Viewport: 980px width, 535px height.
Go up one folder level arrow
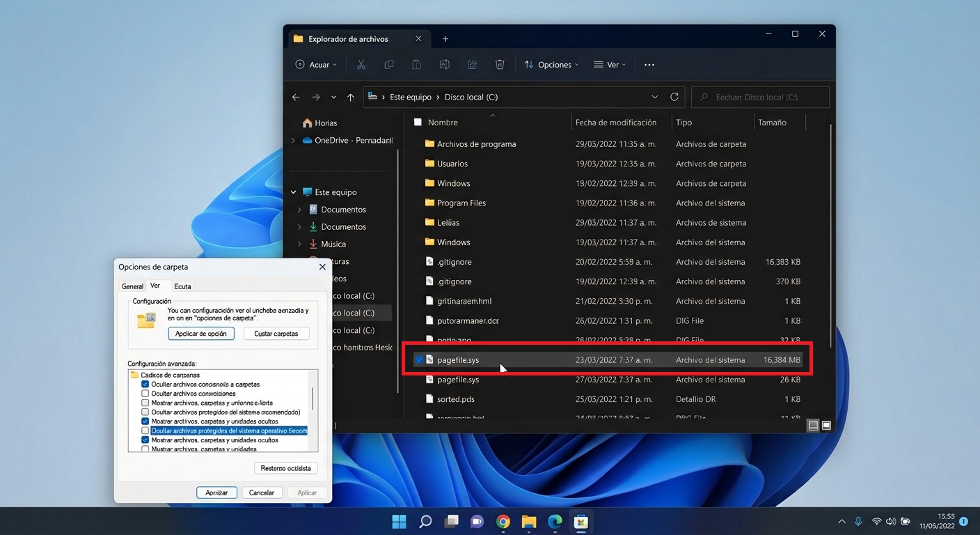click(350, 98)
